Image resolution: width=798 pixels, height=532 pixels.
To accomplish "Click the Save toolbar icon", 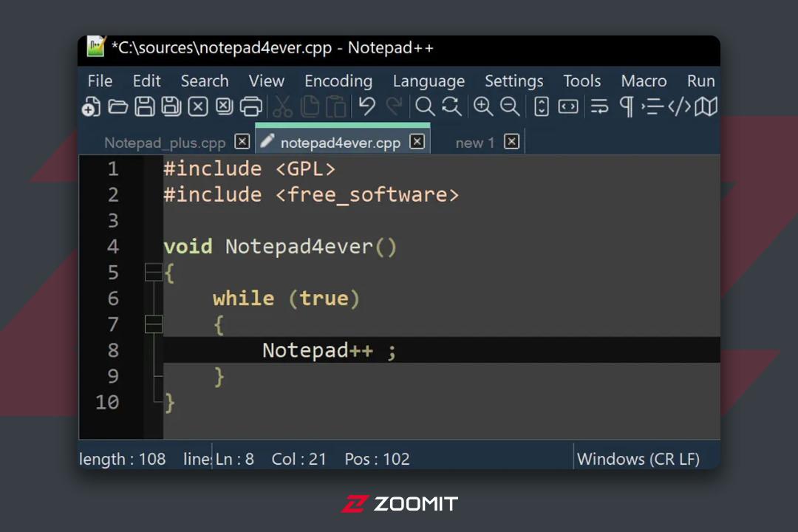I will 145,107.
